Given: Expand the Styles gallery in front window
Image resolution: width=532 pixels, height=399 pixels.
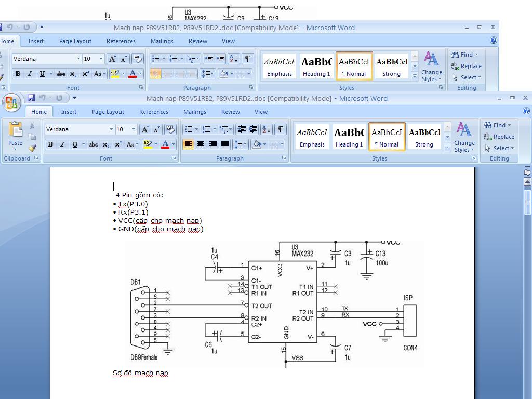Looking at the screenshot, I should [447, 147].
